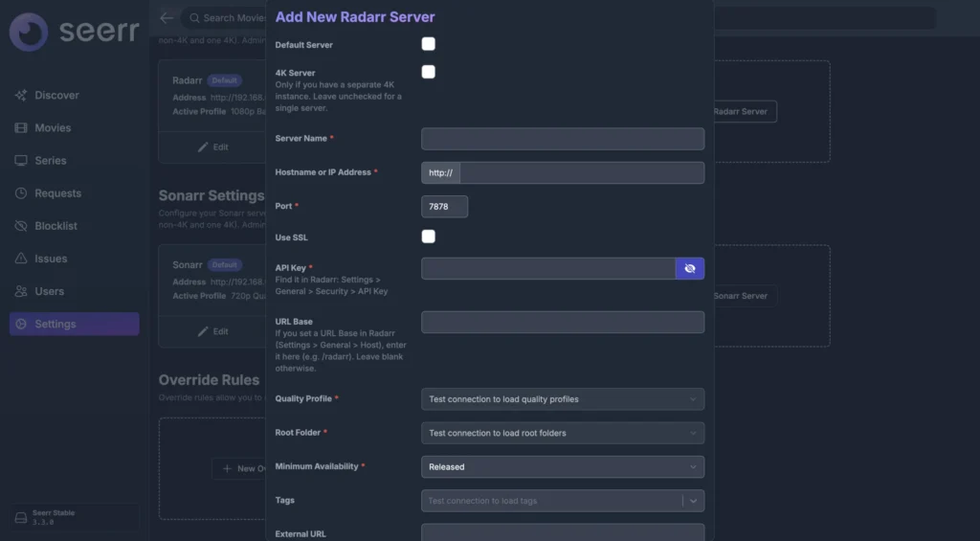Click the back arrow in top bar

click(x=167, y=18)
